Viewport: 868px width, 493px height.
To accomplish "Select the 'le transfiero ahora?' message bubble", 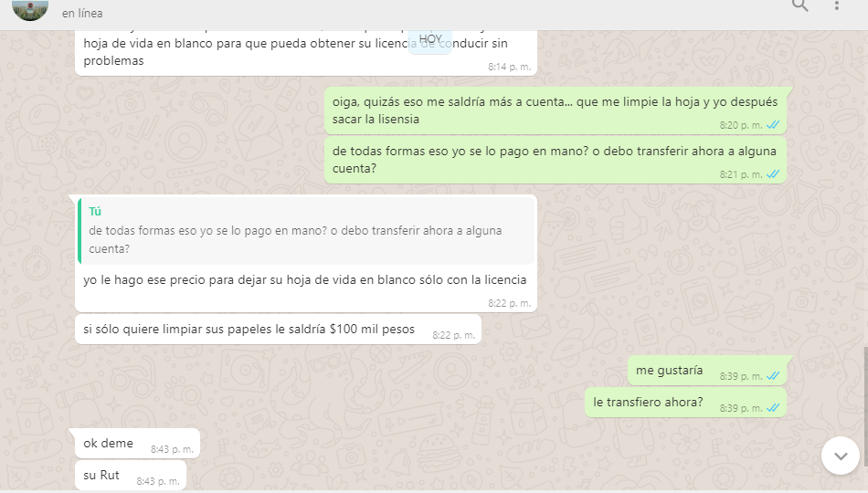I will [686, 403].
